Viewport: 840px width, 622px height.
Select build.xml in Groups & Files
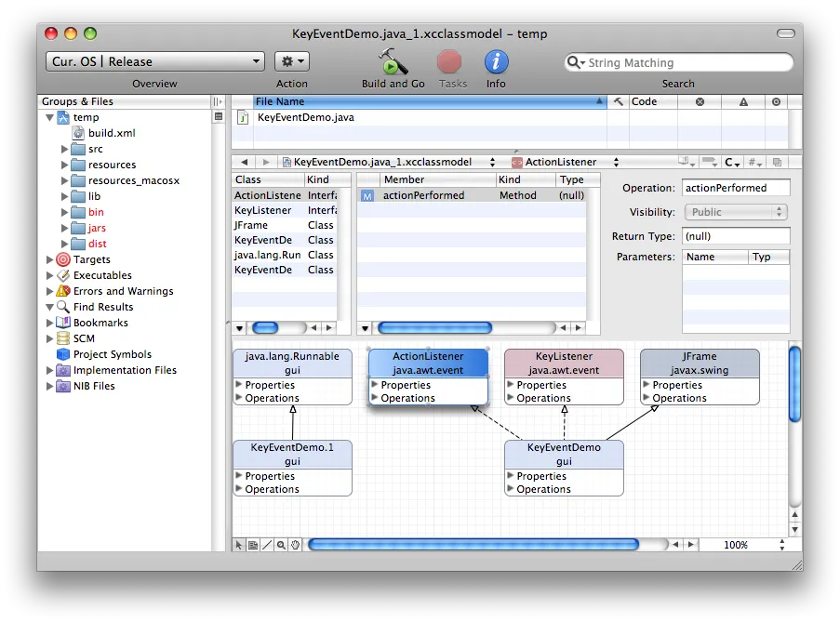coord(112,133)
